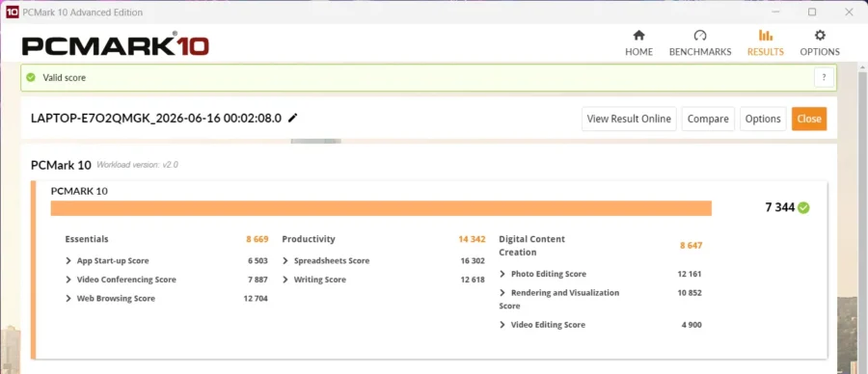Edit the result name with pencil icon

pyautogui.click(x=293, y=118)
